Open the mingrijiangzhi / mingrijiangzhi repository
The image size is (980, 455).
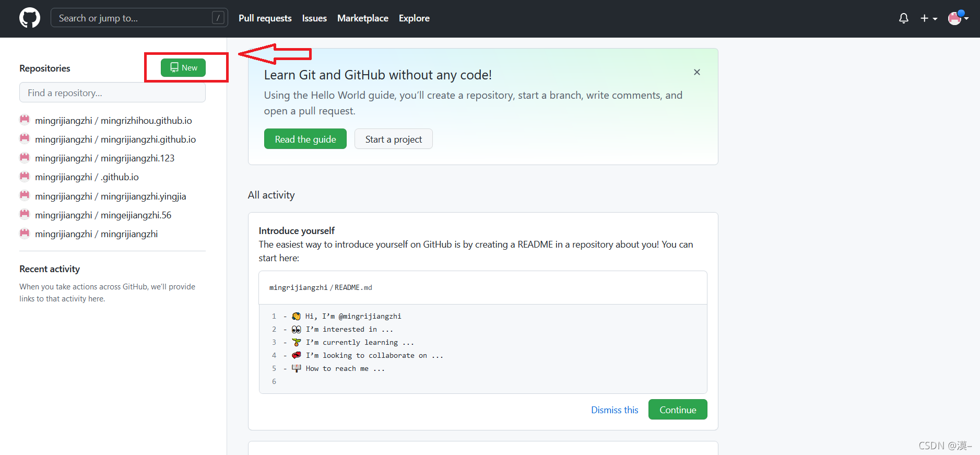(96, 234)
